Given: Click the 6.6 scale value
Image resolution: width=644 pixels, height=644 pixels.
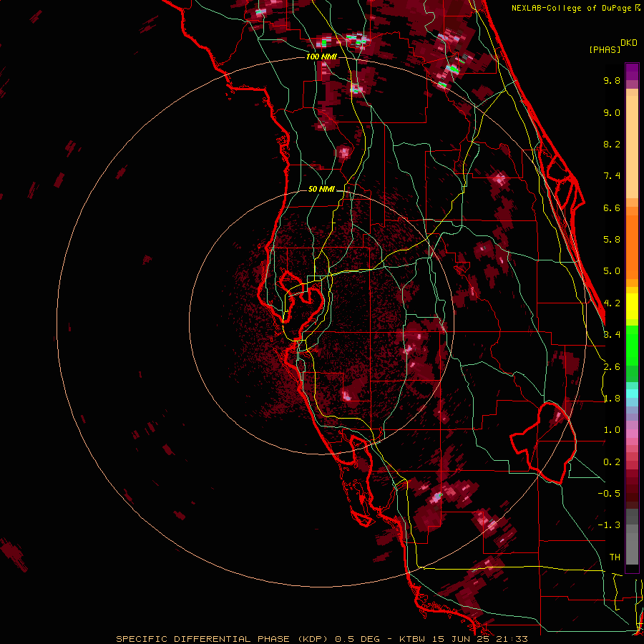Looking at the screenshot, I should pyautogui.click(x=612, y=208).
